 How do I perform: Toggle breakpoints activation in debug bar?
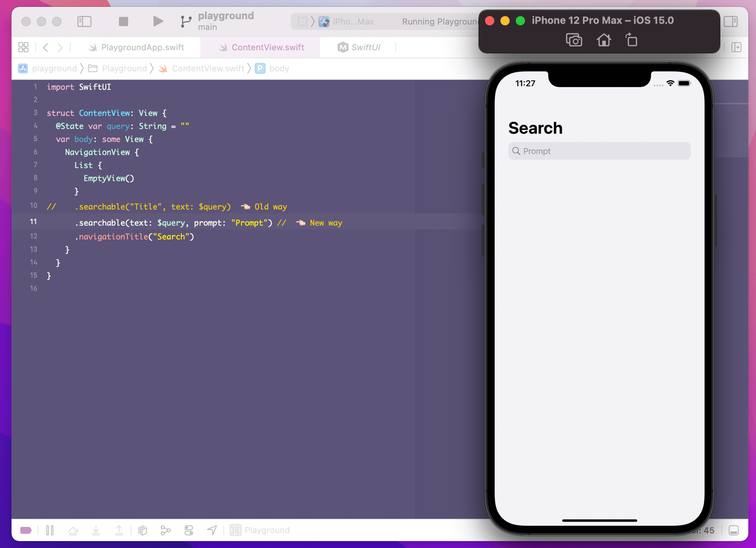(x=26, y=530)
